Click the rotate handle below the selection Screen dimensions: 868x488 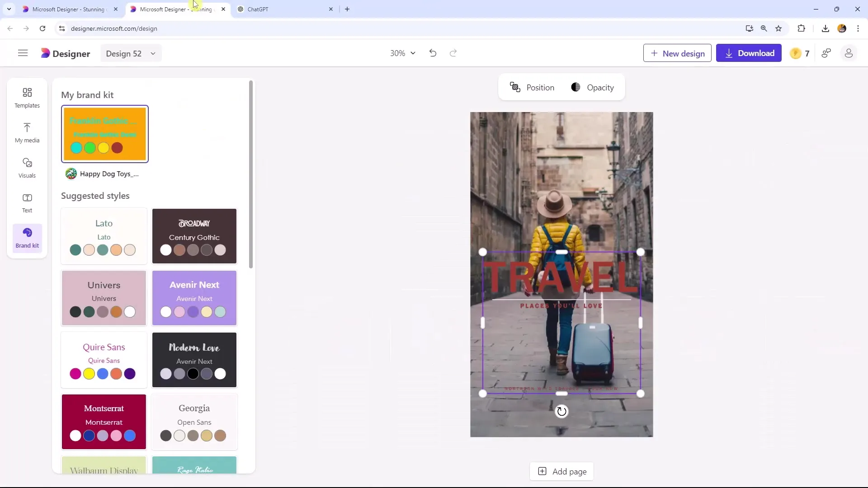point(561,411)
